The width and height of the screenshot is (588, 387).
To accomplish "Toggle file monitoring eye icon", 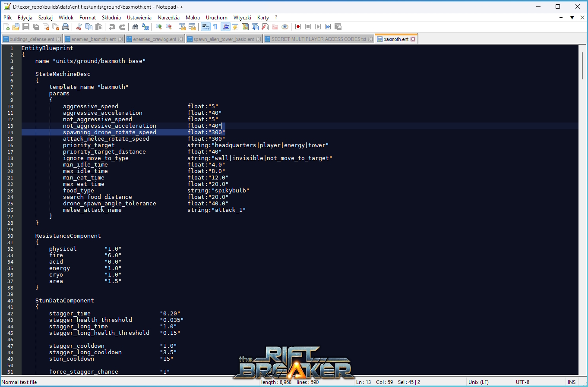I will 285,27.
